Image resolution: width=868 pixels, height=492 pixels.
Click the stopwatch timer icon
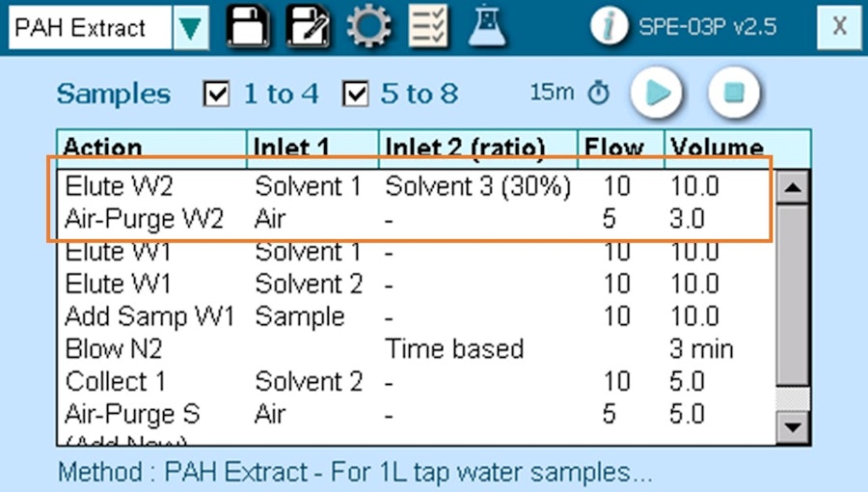(x=598, y=93)
